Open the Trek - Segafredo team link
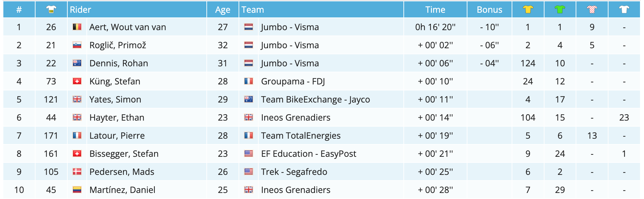This screenshot has height=199, width=644. 294,172
